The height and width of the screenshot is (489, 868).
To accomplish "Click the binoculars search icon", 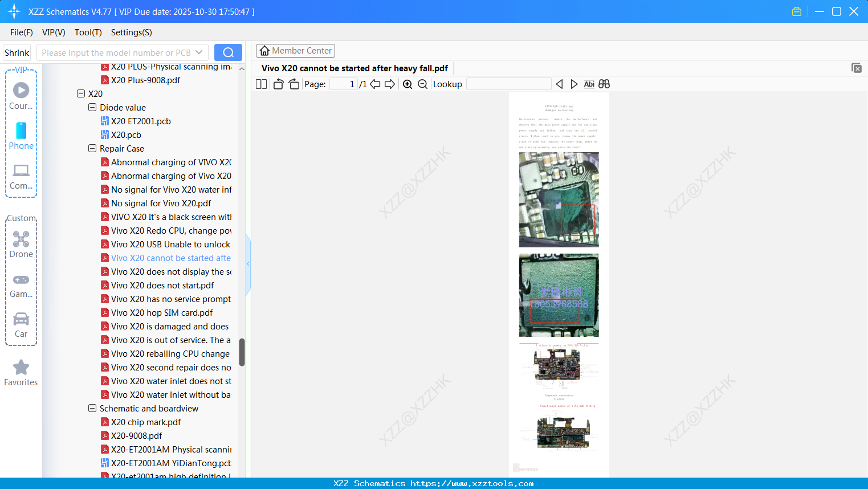I will click(604, 84).
